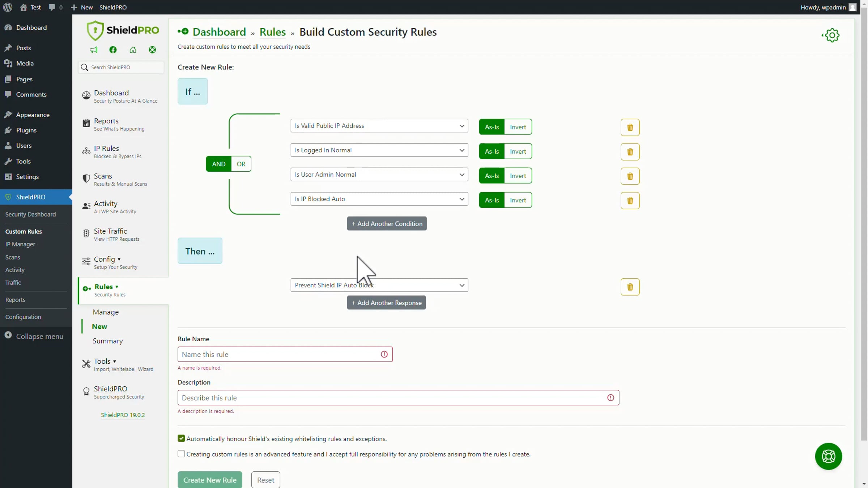Click the Facebook icon under ShieldPRO logo
Viewport: 868px width, 488px height.
pyautogui.click(x=113, y=50)
